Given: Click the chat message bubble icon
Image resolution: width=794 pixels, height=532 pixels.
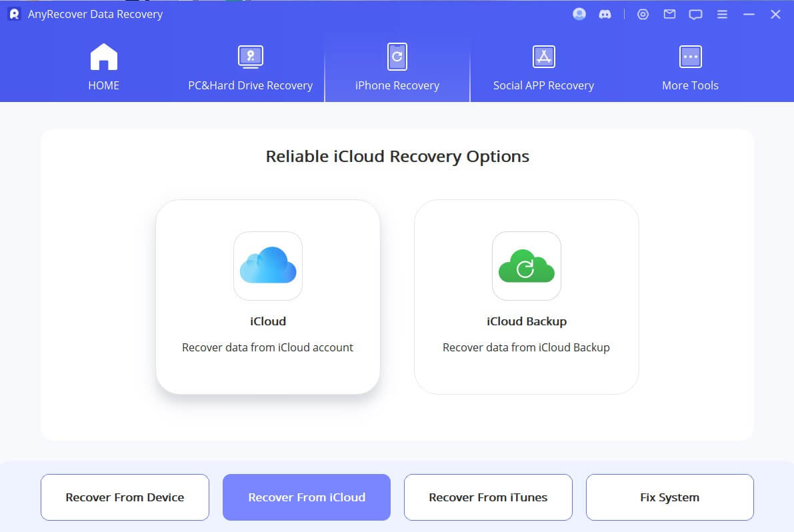Looking at the screenshot, I should click(x=695, y=13).
